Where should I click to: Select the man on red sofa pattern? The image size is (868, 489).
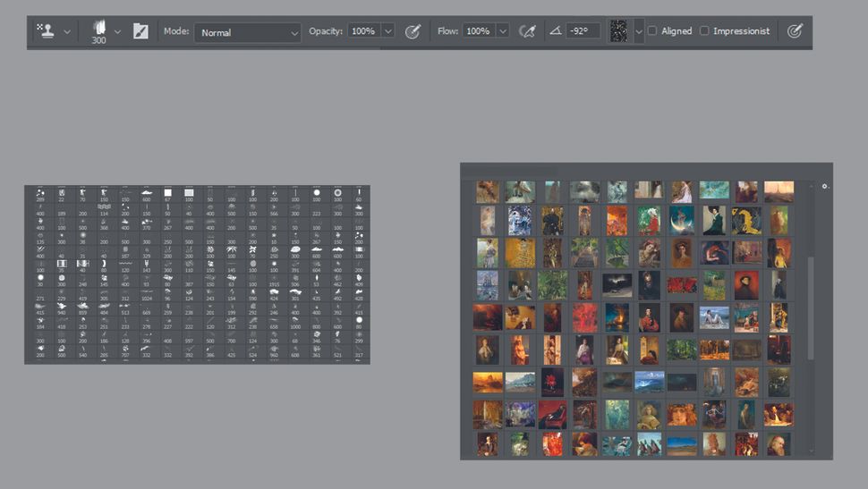[552, 415]
